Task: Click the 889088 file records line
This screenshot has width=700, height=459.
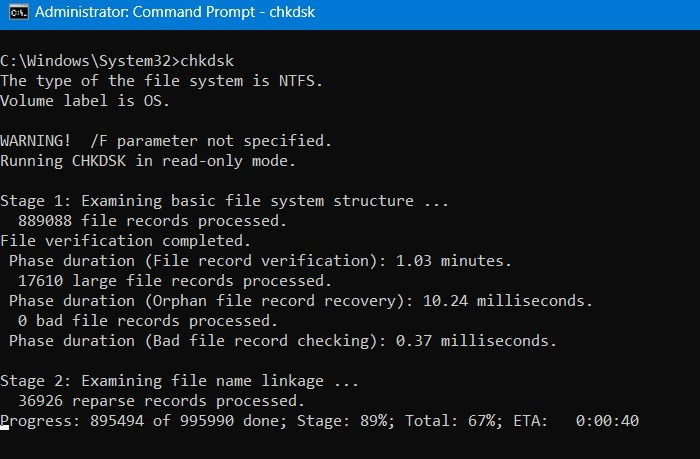Action: click(x=152, y=221)
